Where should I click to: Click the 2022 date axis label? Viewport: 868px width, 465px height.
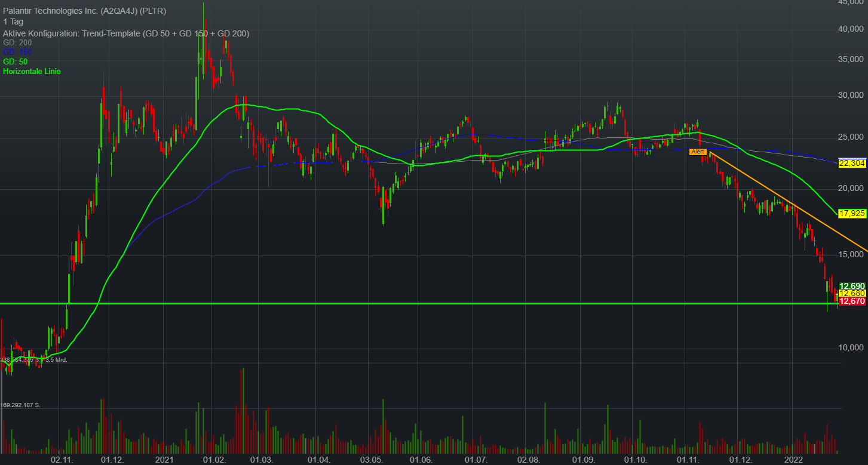(x=794, y=460)
